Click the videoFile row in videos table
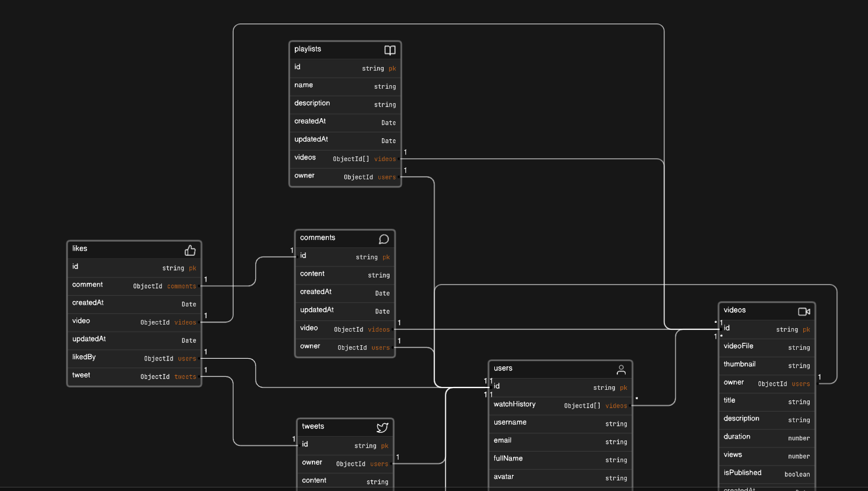 (x=767, y=347)
